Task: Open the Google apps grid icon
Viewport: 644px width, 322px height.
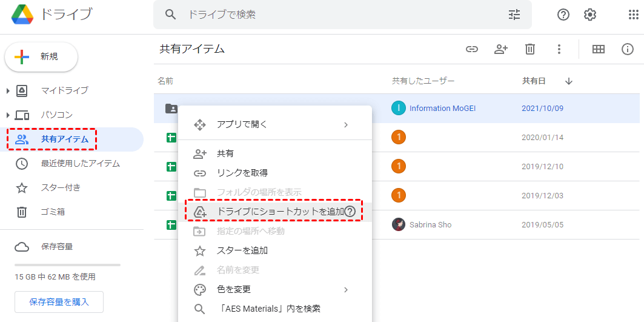Action: (x=633, y=15)
